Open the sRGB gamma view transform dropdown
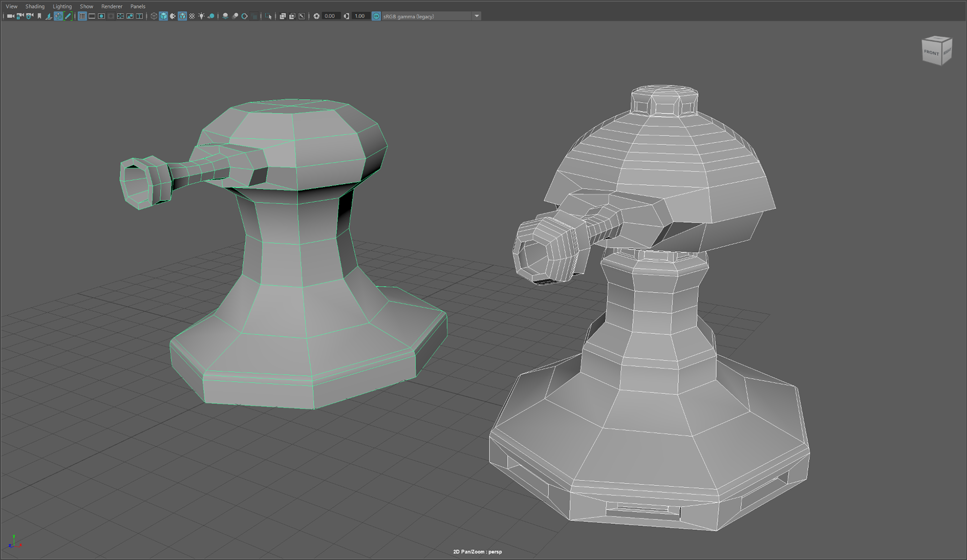967x560 pixels. pyautogui.click(x=476, y=16)
